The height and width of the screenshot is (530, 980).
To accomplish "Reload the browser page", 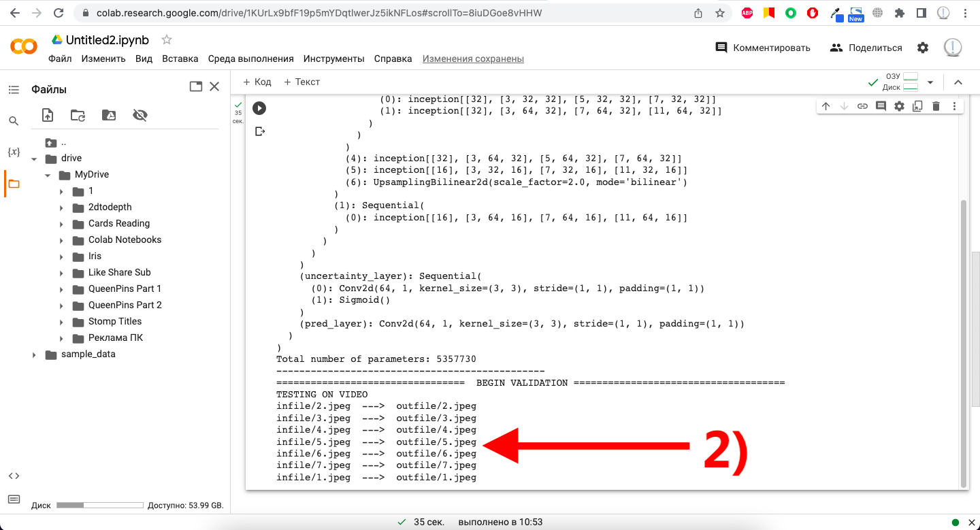I will [x=59, y=13].
